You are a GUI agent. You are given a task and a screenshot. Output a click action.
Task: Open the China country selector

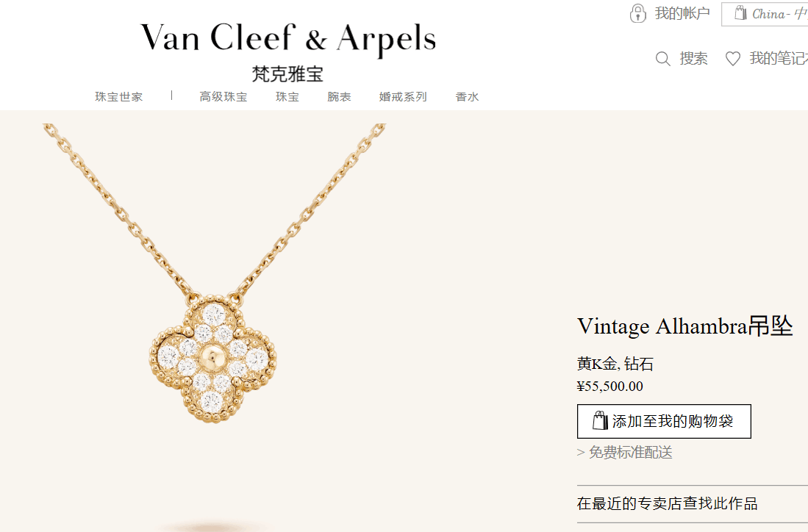point(765,14)
